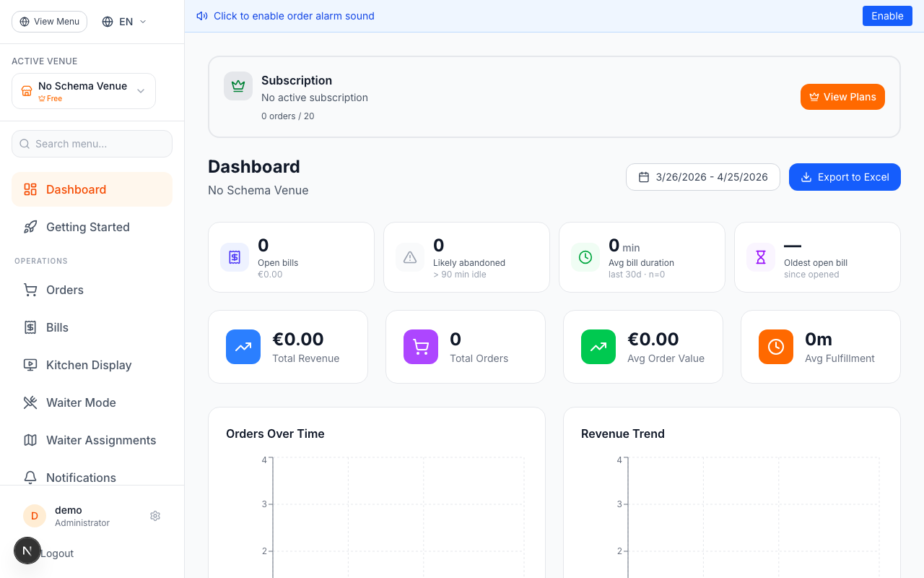Open the date range picker
This screenshot has width=924, height=578.
click(x=702, y=177)
